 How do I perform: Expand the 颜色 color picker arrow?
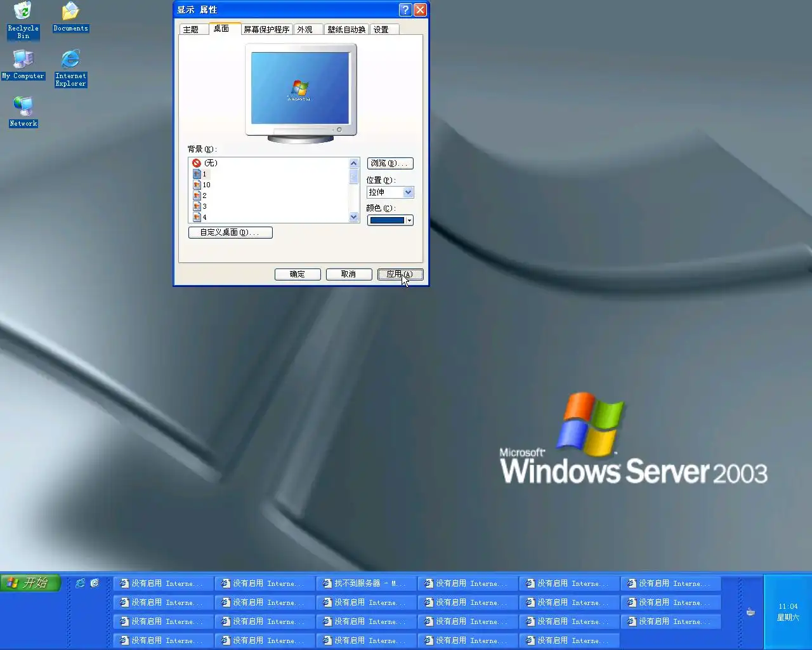tap(409, 220)
